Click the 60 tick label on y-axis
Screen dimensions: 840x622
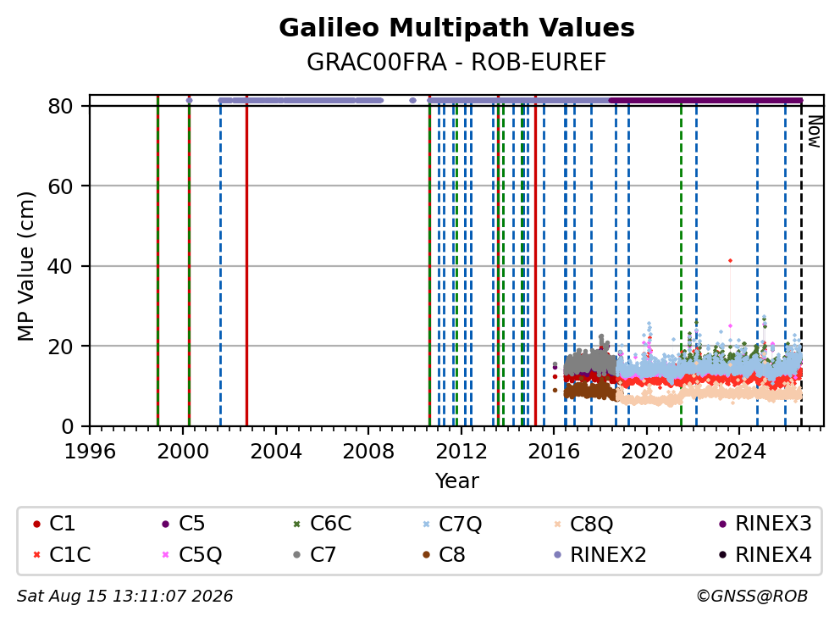(60, 186)
